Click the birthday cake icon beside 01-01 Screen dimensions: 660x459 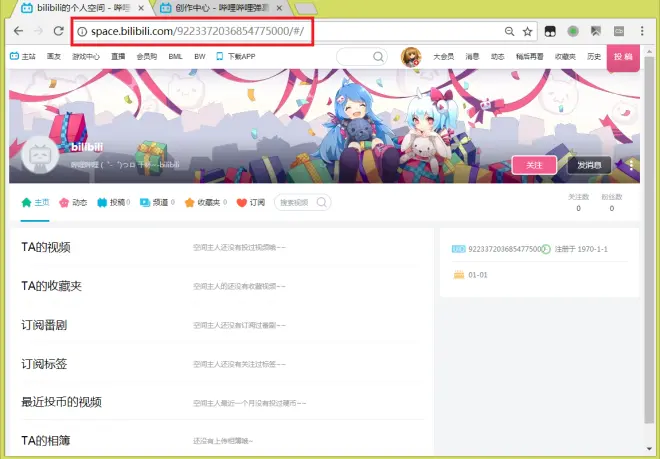[x=459, y=275]
